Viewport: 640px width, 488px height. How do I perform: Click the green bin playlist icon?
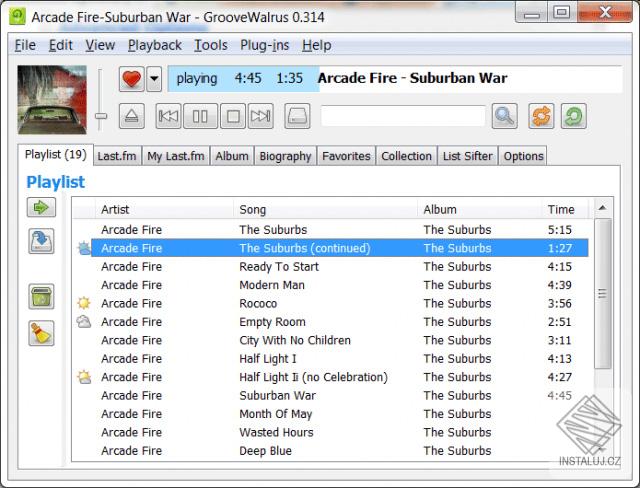coord(41,297)
